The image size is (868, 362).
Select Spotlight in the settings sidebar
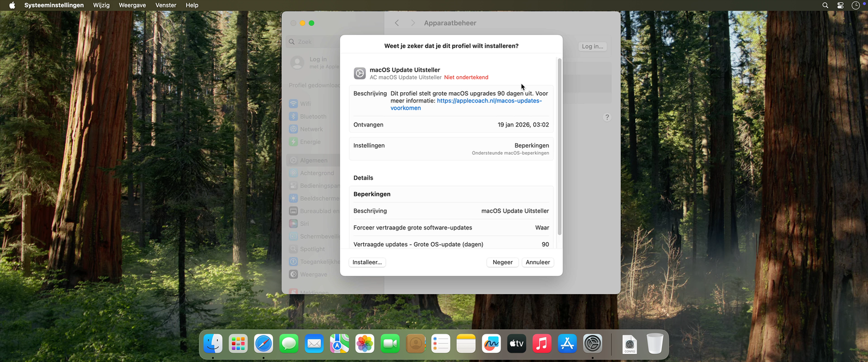[312, 249]
